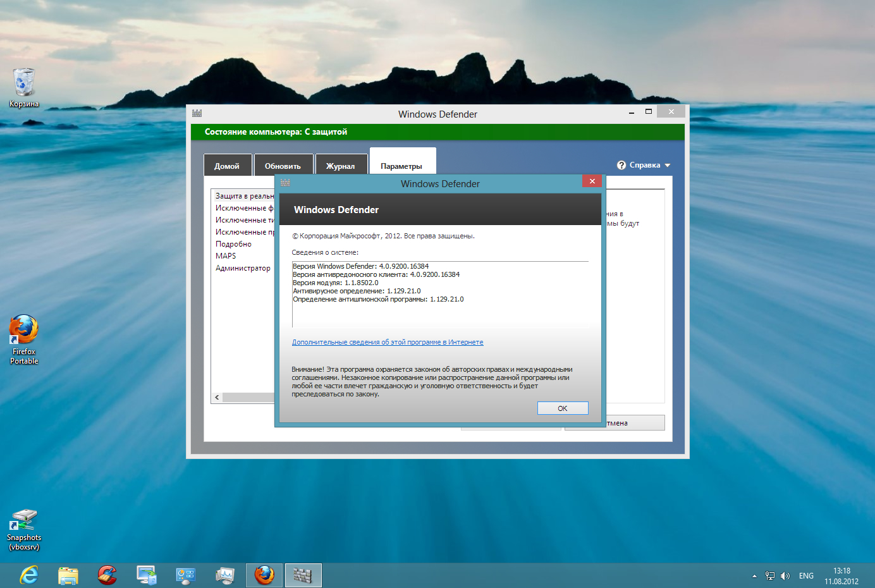Switch to the Домой tab
875x588 pixels.
click(x=227, y=166)
